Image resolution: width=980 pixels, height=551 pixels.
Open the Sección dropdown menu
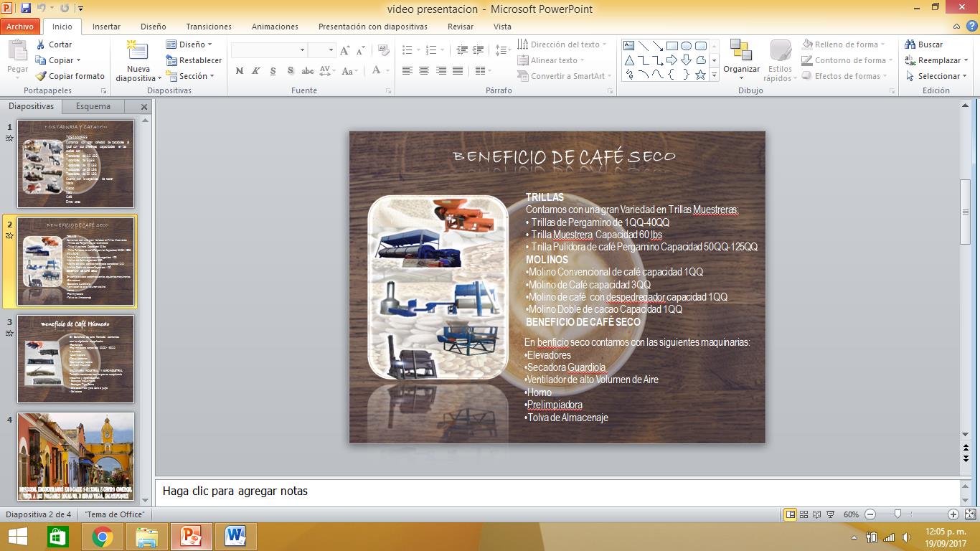click(192, 76)
